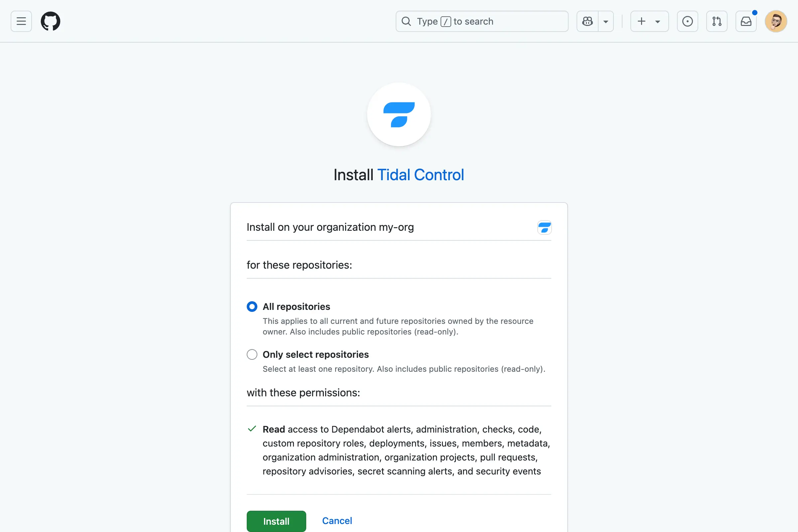Click 'Install on your organization my-org' text

[x=330, y=227]
